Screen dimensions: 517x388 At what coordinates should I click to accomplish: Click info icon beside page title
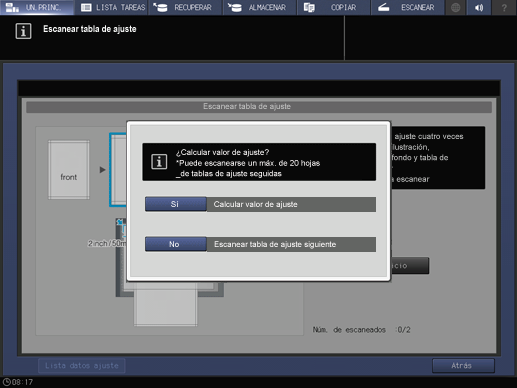[23, 31]
